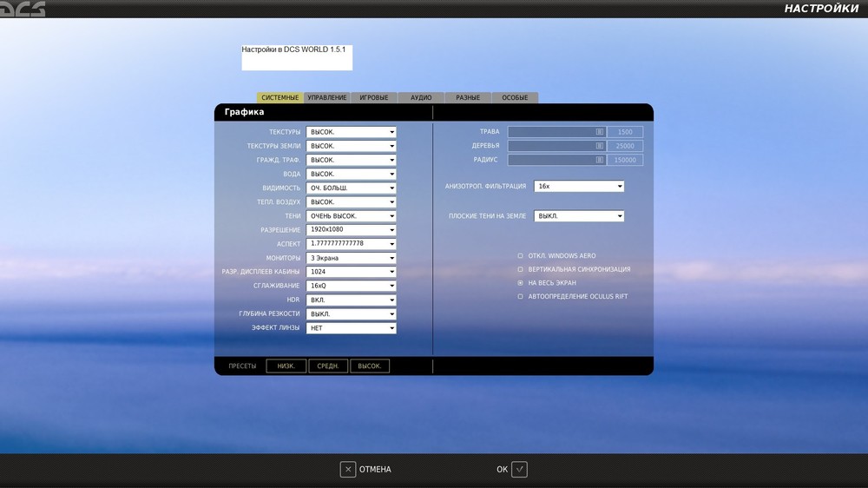Open the ГРАЖД. ТРАФ. dropdown

point(351,160)
